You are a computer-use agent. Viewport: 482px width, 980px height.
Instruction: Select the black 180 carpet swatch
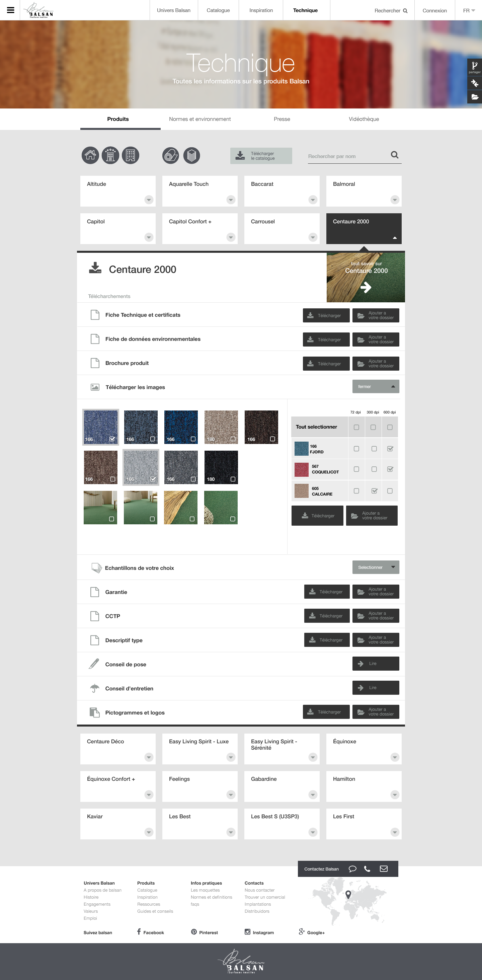pyautogui.click(x=221, y=467)
